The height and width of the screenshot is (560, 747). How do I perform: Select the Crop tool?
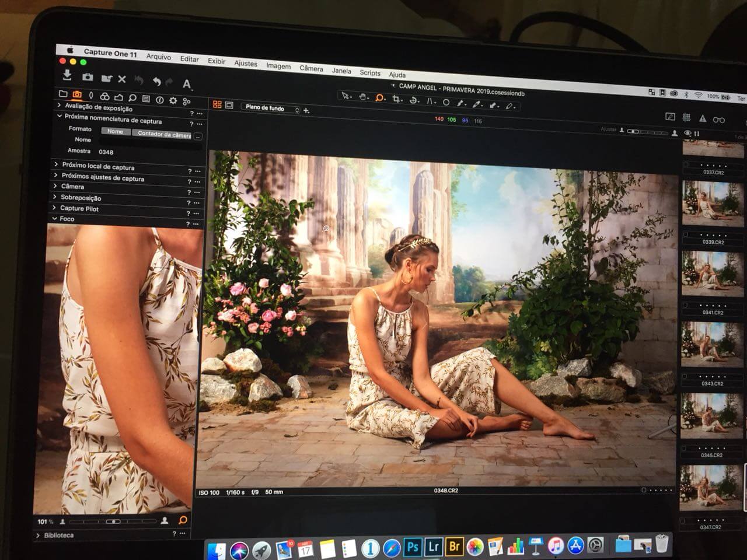[397, 99]
